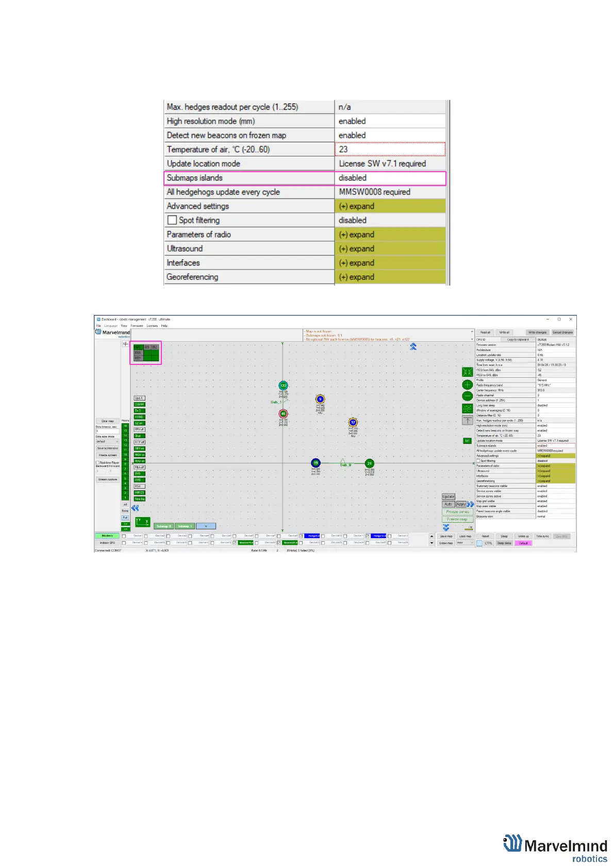
Task: Expand Parameters of radio in enlarged table
Action: [x=390, y=235]
